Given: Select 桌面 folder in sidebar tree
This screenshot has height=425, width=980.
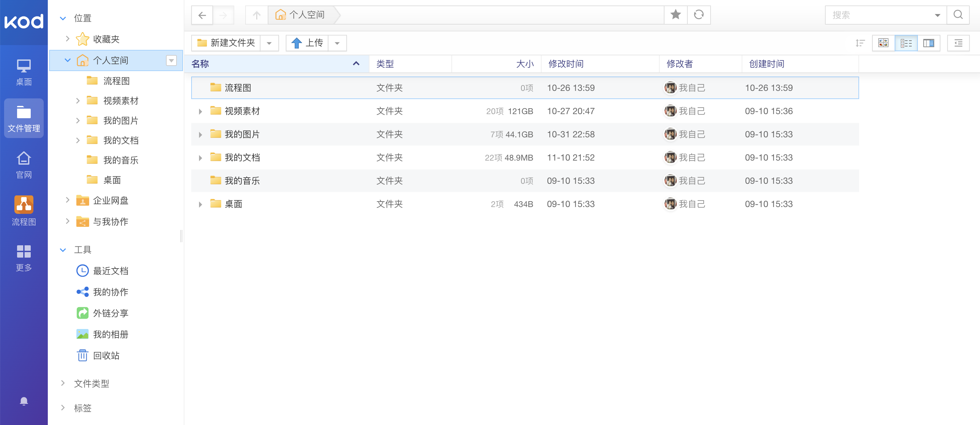Looking at the screenshot, I should click(103, 180).
